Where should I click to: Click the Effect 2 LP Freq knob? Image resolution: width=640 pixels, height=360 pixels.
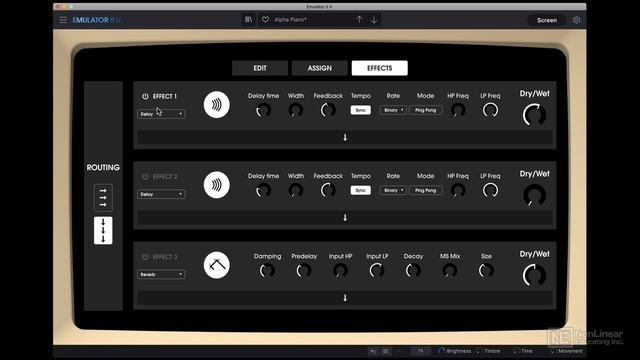tap(490, 190)
